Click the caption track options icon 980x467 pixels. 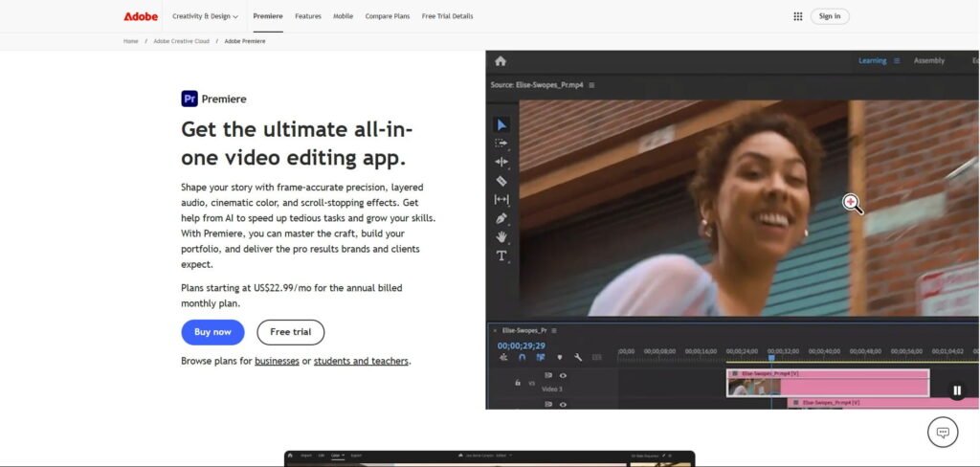(597, 357)
